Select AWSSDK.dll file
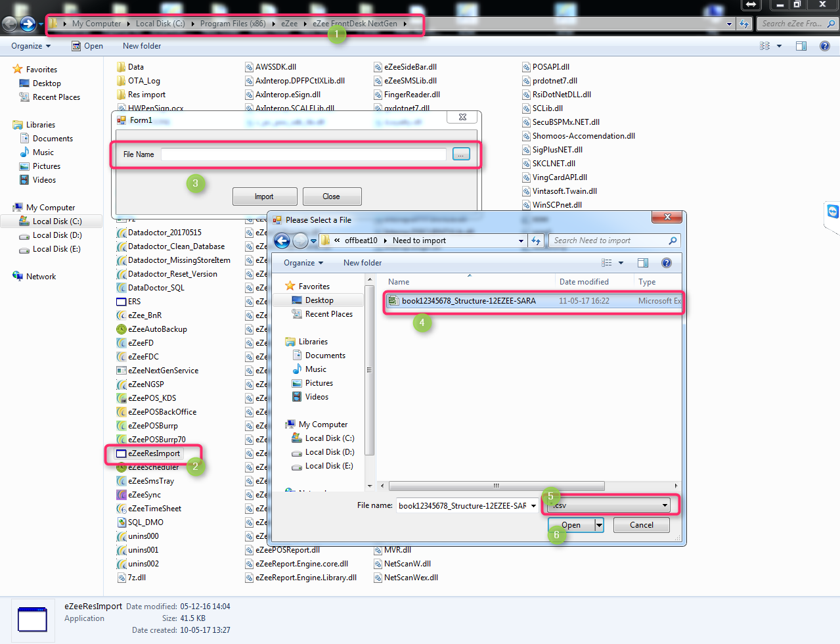The image size is (840, 644). pos(271,67)
